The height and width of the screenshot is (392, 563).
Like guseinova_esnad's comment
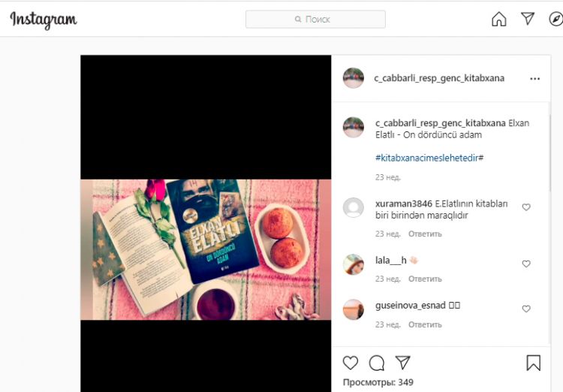click(x=526, y=309)
